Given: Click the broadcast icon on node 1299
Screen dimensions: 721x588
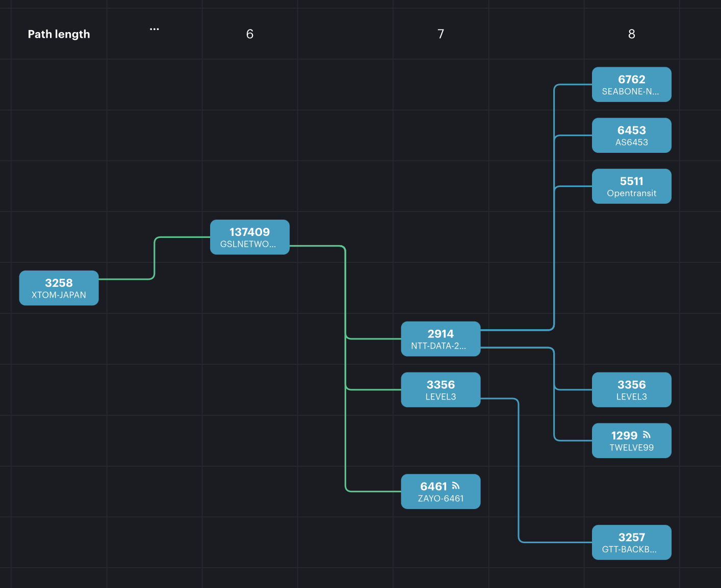Looking at the screenshot, I should coord(647,435).
